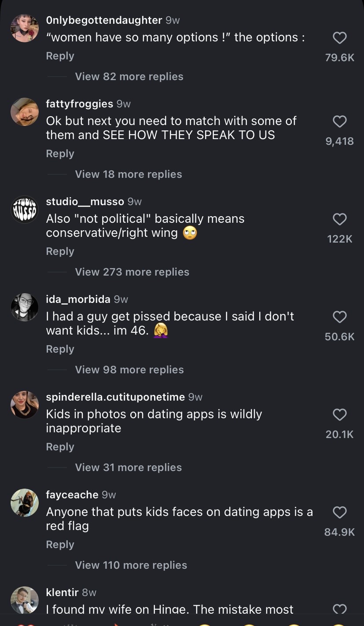Open the fayceache username link
The height and width of the screenshot is (626, 364).
72,495
